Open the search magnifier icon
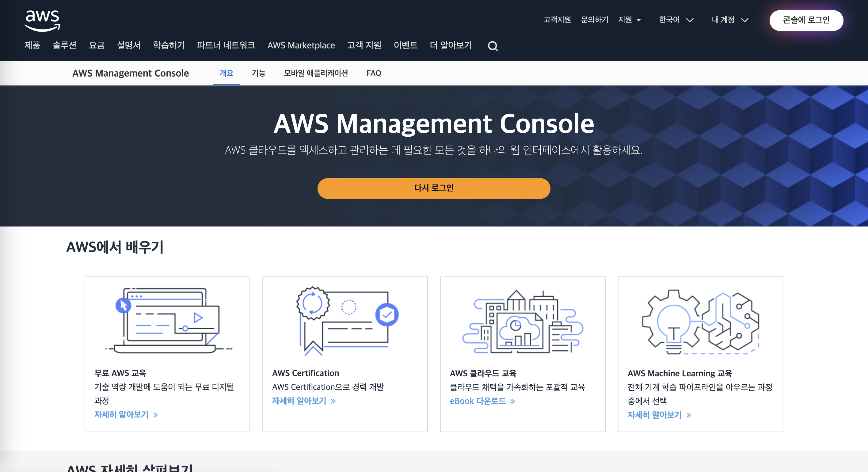 [x=493, y=46]
